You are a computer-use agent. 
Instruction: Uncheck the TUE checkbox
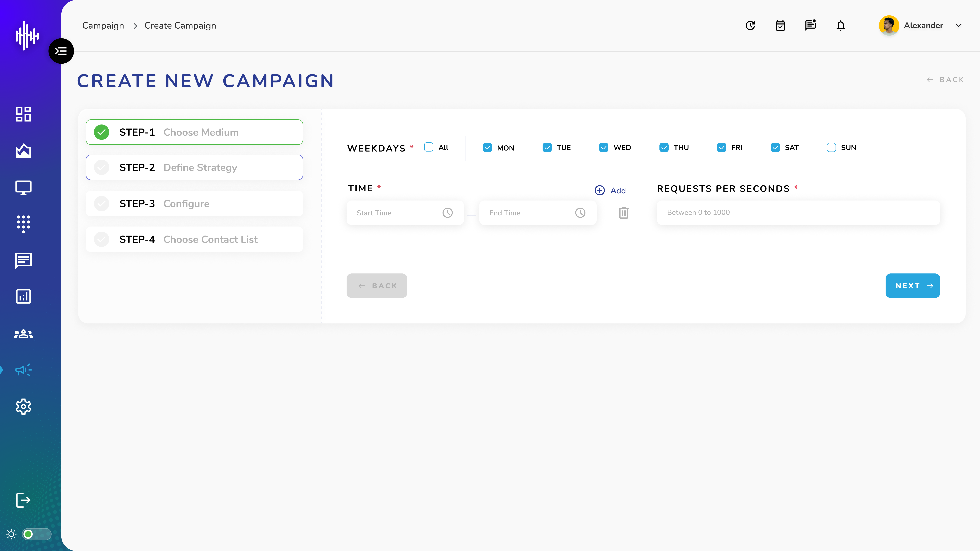[x=547, y=148]
